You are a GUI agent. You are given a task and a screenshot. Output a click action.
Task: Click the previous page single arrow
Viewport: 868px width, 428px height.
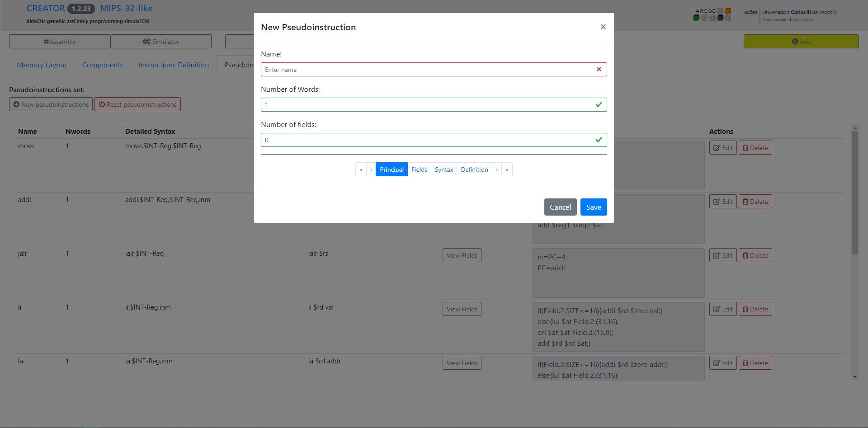click(371, 170)
